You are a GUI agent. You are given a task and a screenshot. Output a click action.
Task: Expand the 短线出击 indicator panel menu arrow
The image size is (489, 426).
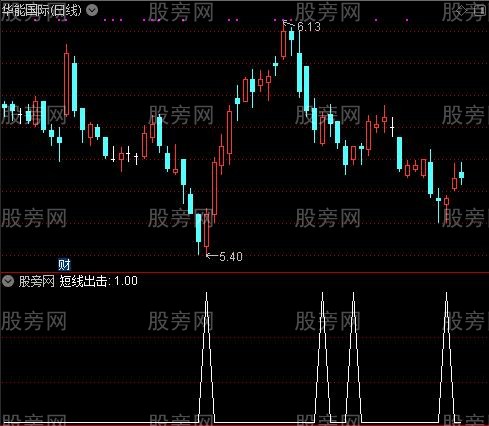(x=8, y=281)
